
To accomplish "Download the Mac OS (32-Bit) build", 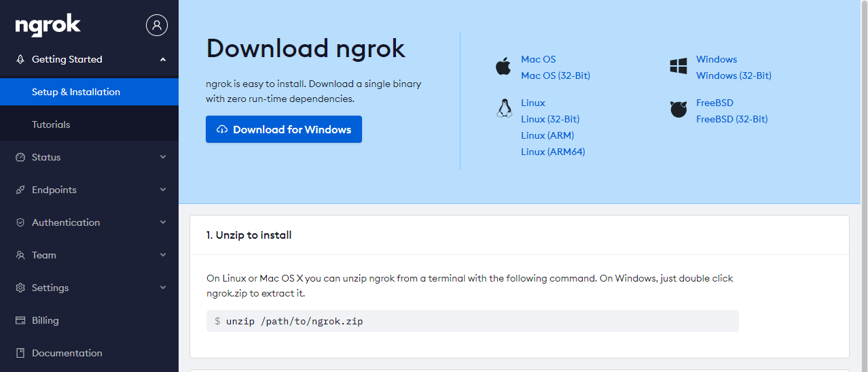I will (x=556, y=75).
